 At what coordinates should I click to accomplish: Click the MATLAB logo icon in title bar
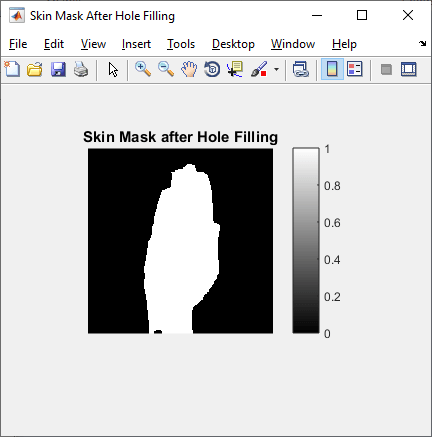pyautogui.click(x=17, y=15)
